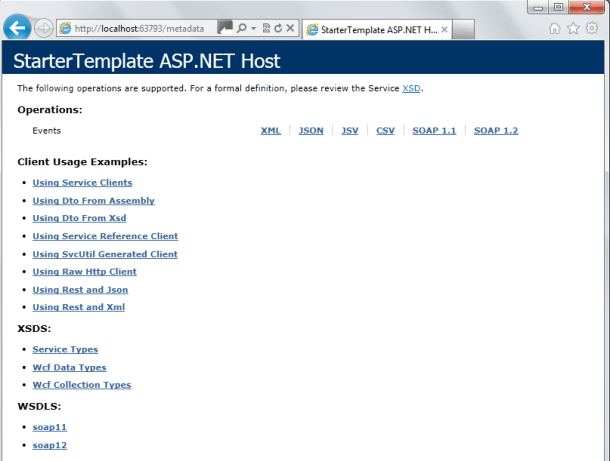
Task: Open the browser Home icon
Action: click(554, 29)
